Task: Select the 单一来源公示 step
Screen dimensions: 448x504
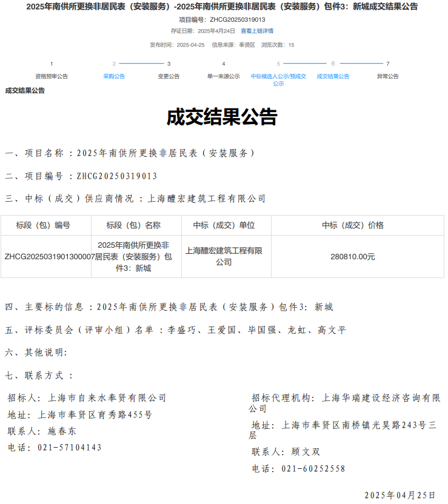Action: pyautogui.click(x=223, y=76)
